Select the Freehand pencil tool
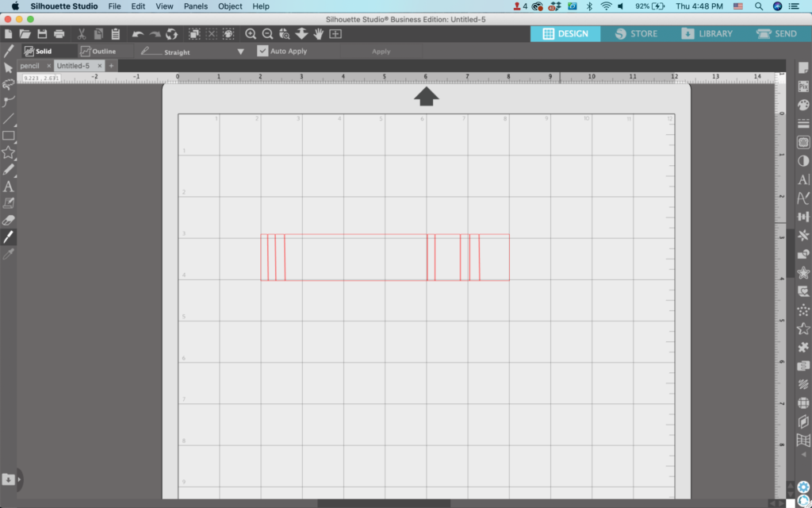 point(8,170)
